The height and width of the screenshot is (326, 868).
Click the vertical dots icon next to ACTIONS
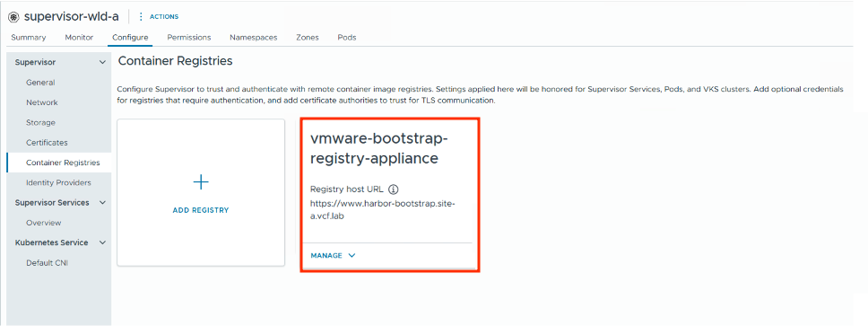141,17
